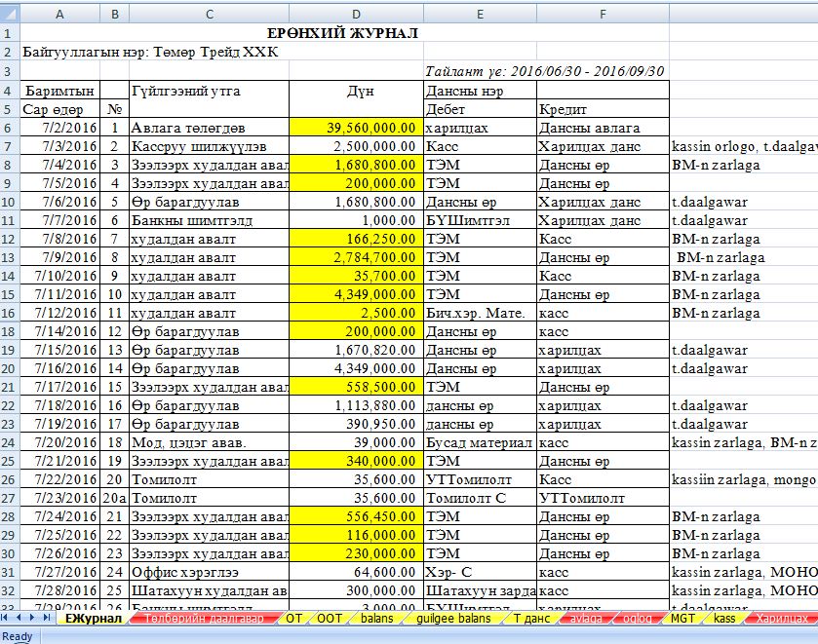Select row 16 header
The image size is (818, 644).
pyautogui.click(x=10, y=313)
